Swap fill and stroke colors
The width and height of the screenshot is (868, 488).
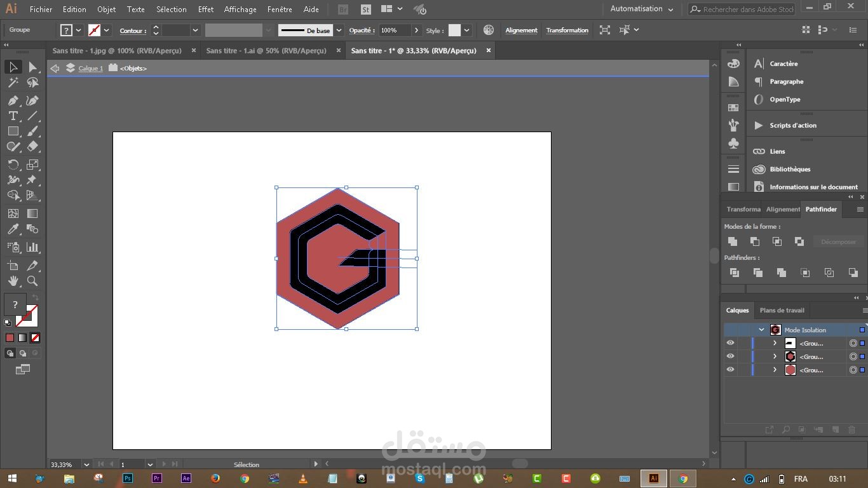pyautogui.click(x=36, y=297)
